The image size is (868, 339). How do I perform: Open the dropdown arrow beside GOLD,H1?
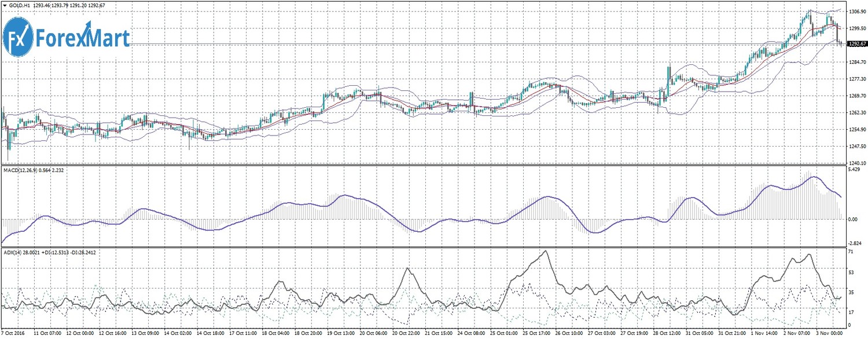(5, 5)
